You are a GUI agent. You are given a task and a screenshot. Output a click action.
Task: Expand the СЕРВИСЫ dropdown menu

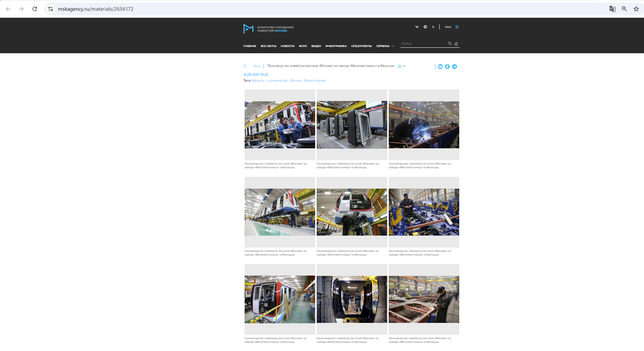tap(385, 46)
